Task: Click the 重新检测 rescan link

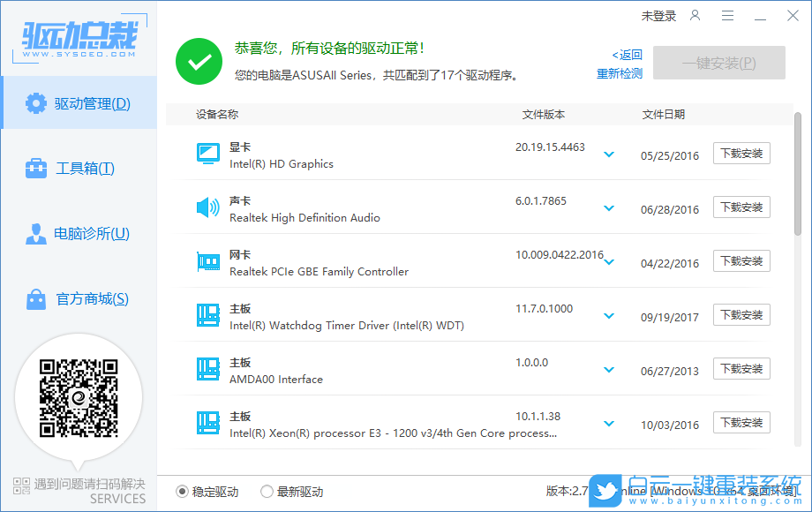Action: click(620, 73)
